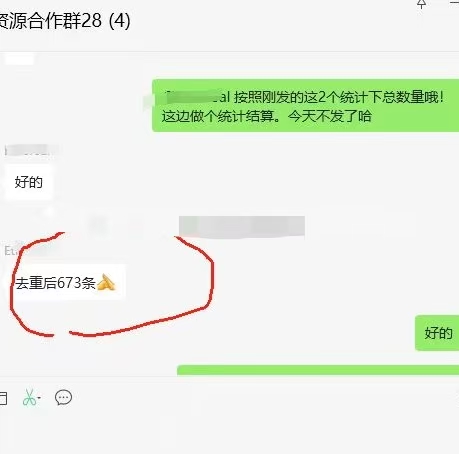This screenshot has width=459, height=454.
Task: Select the white 好的 message bubble
Action: [x=29, y=182]
